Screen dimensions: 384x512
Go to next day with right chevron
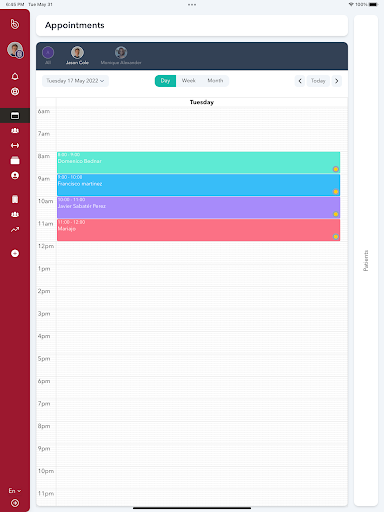tap(337, 81)
